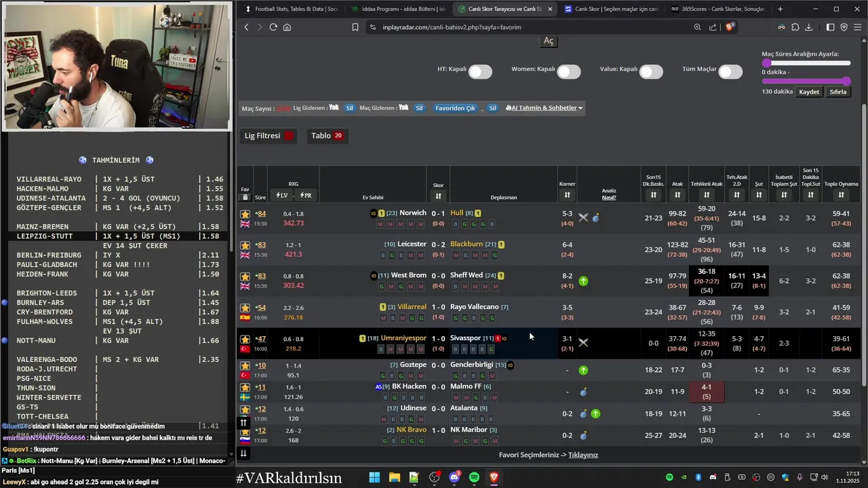Go back in browser history
The height and width of the screenshot is (488, 868).
click(x=247, y=27)
